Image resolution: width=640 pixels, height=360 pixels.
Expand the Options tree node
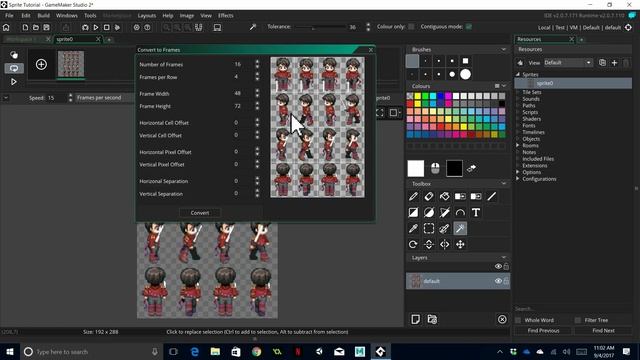click(x=518, y=172)
